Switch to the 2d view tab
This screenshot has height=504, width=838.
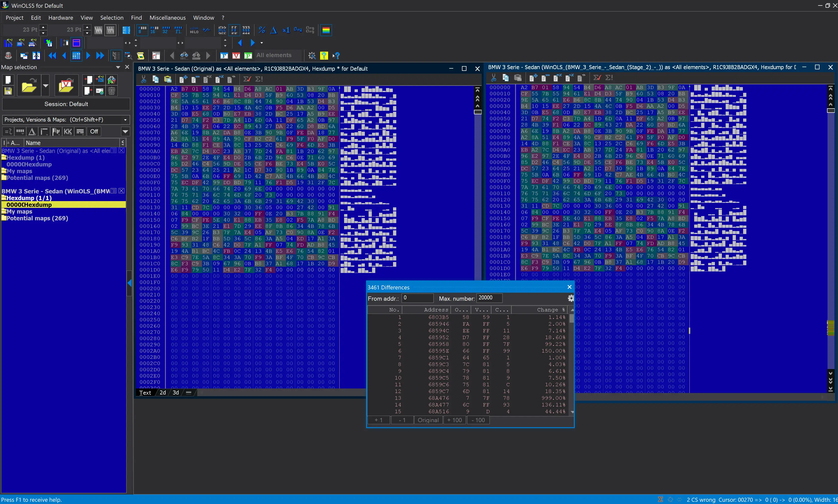[163, 393]
